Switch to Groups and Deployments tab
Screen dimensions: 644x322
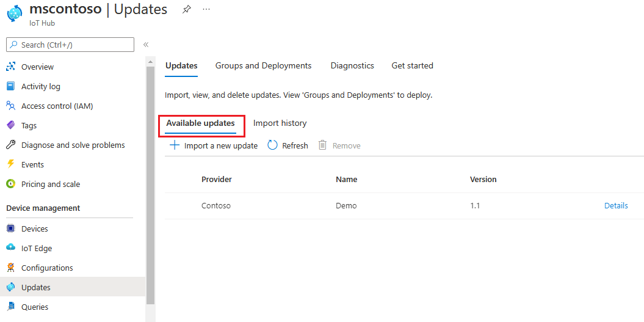coord(263,66)
